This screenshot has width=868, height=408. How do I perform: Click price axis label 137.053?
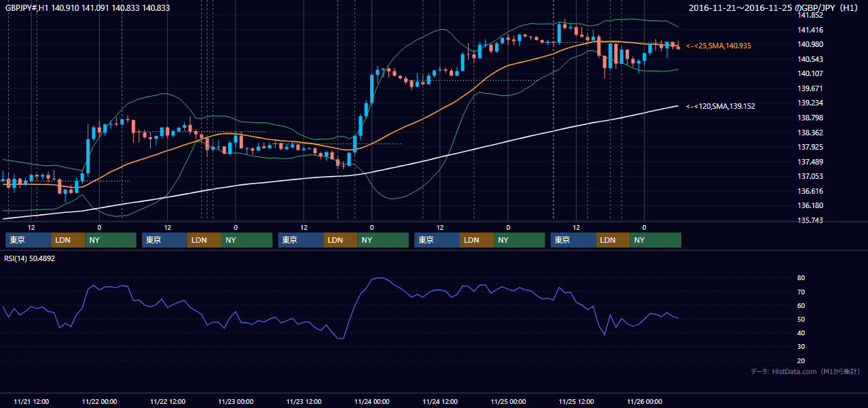(x=810, y=177)
